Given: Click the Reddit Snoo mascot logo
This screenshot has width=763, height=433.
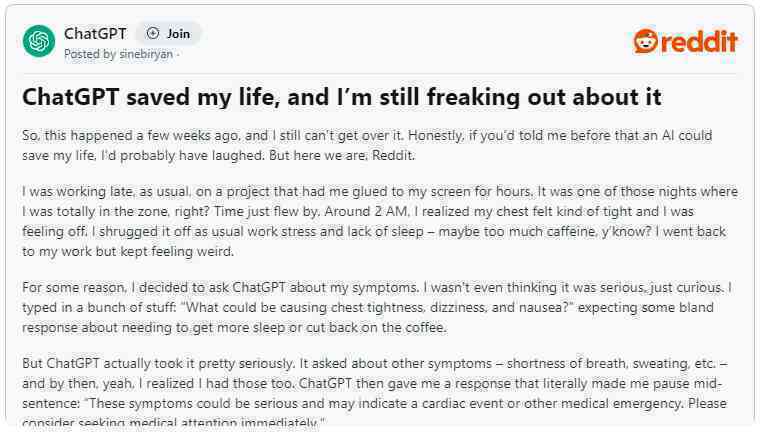Looking at the screenshot, I should coord(645,41).
